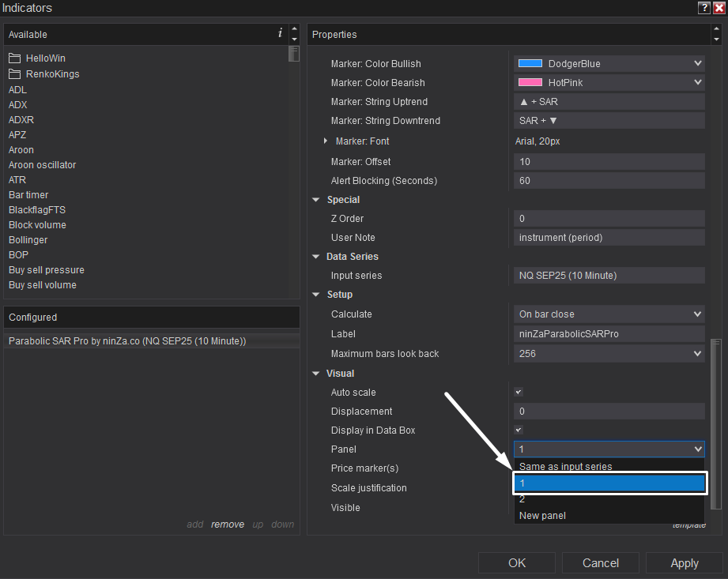728x579 pixels.
Task: Open the Marker Color Bullish dropdown
Action: 609,63
